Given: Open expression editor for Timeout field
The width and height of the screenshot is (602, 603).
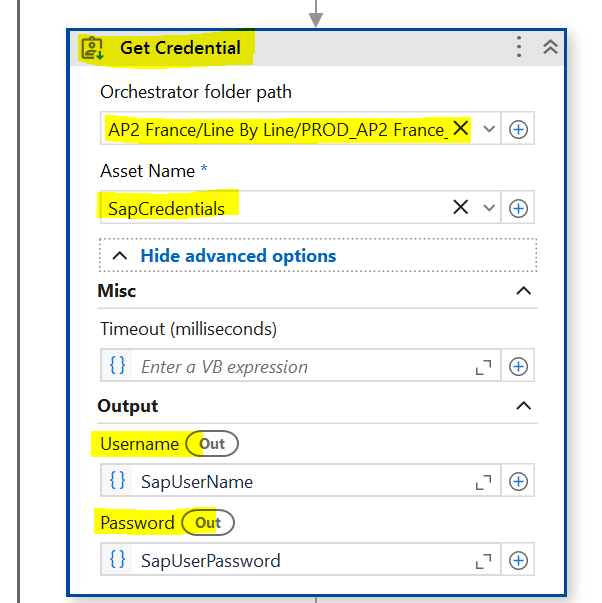Looking at the screenshot, I should [483, 368].
